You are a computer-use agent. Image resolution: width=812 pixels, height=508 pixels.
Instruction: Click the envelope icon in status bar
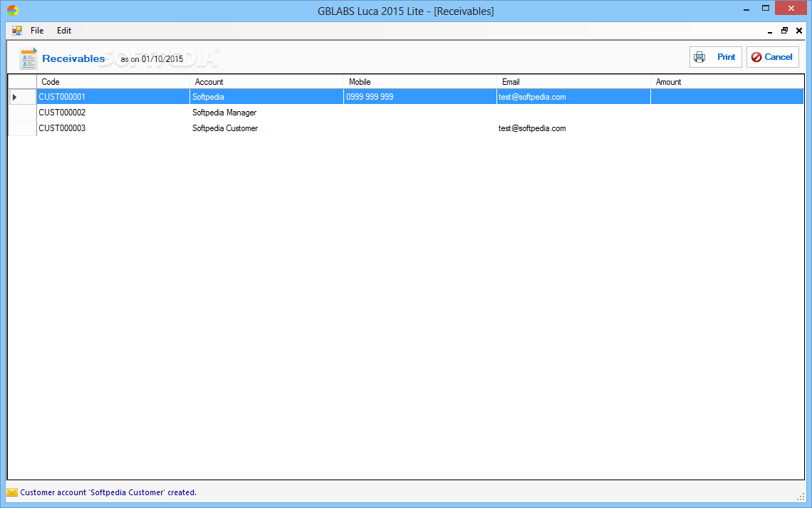pyautogui.click(x=12, y=492)
